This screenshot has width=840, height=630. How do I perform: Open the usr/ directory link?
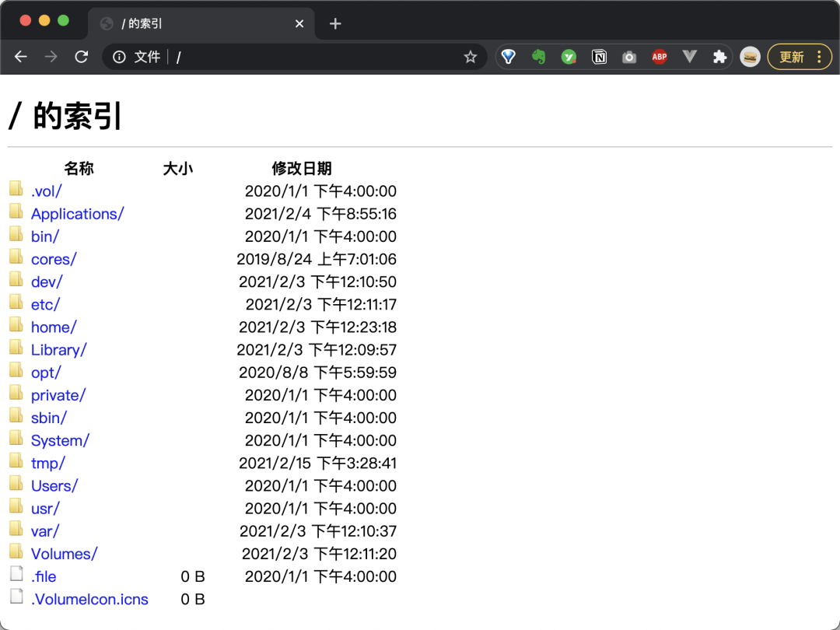pyautogui.click(x=46, y=509)
